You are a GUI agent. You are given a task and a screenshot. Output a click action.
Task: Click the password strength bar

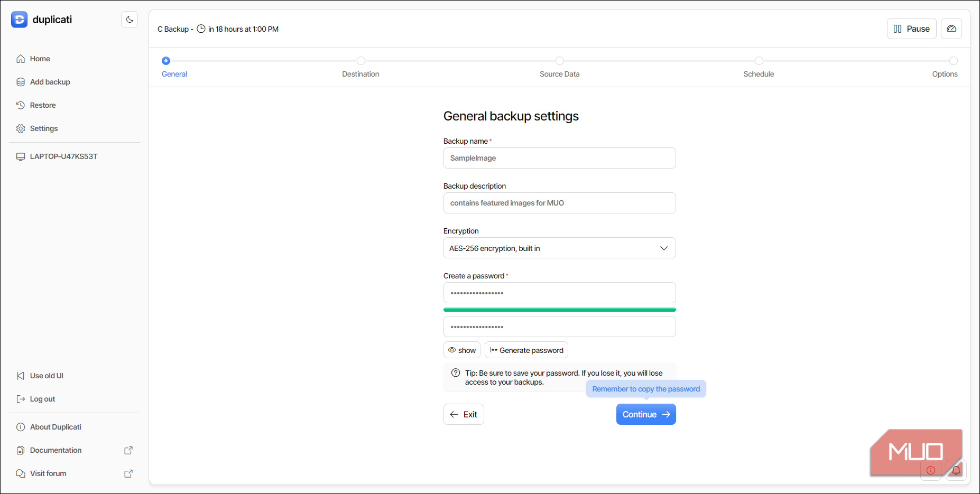tap(560, 310)
